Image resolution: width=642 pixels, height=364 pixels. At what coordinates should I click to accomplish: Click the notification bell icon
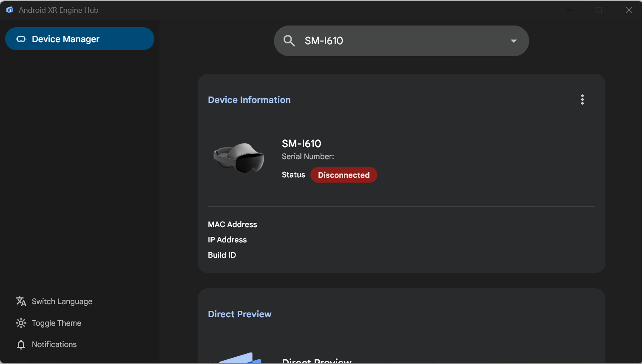tap(21, 344)
